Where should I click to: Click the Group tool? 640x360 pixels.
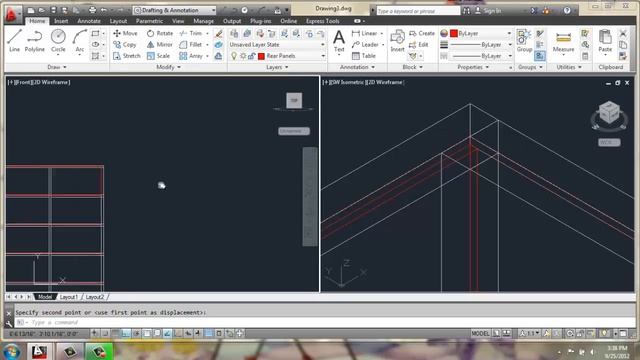[x=524, y=41]
